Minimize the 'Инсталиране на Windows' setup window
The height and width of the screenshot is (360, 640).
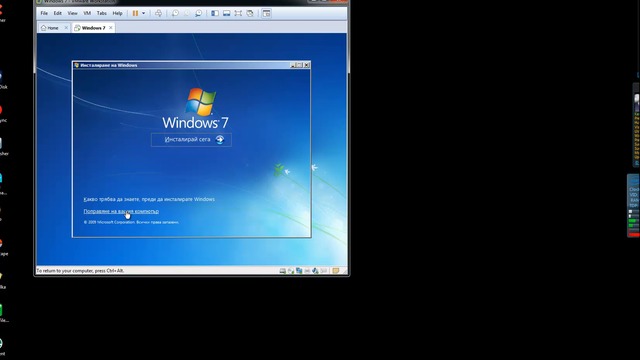click(x=293, y=65)
